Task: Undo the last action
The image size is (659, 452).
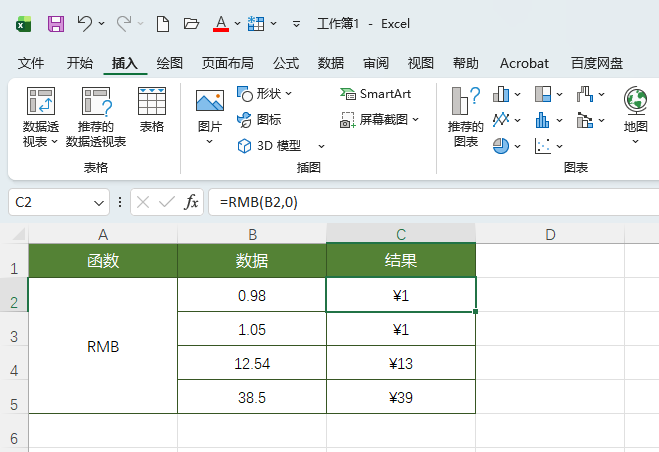Action: [84, 24]
